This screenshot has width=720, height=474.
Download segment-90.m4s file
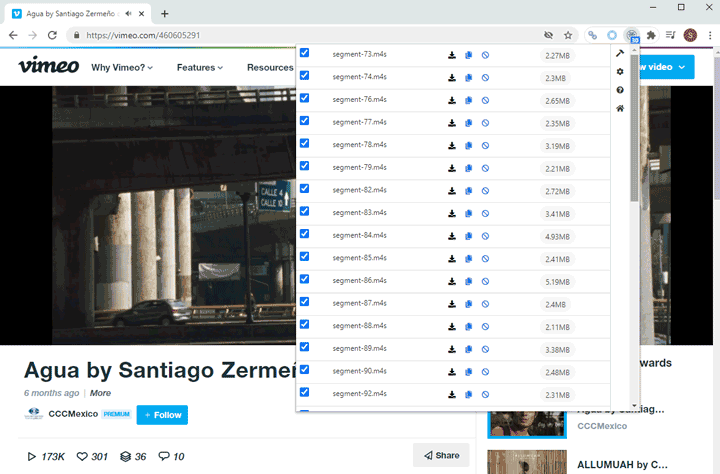coord(452,372)
